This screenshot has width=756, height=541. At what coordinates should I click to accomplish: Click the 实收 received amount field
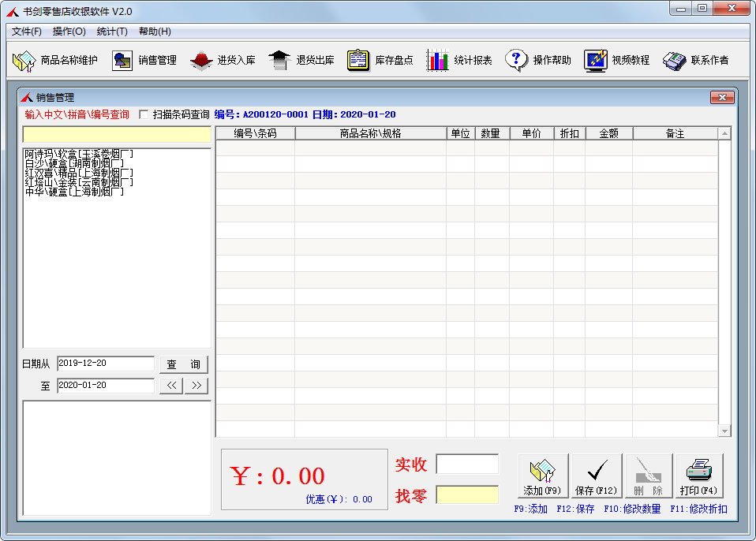pyautogui.click(x=467, y=464)
